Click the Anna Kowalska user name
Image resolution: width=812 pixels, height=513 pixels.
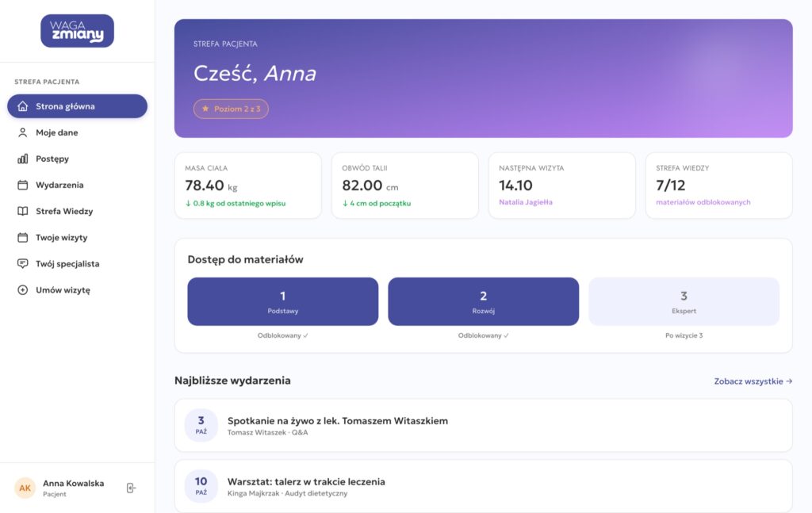click(74, 484)
